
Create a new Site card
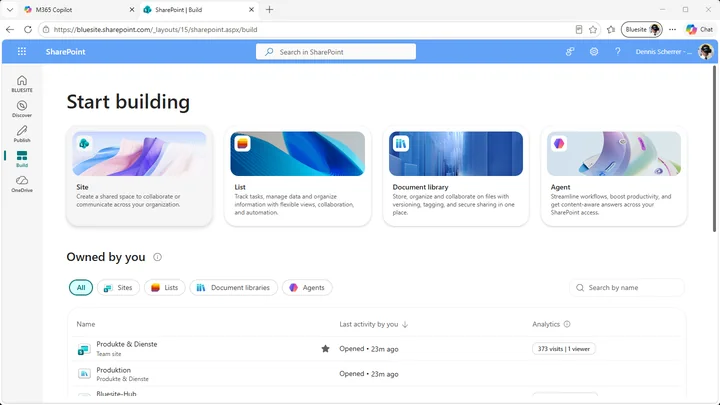[x=139, y=176]
